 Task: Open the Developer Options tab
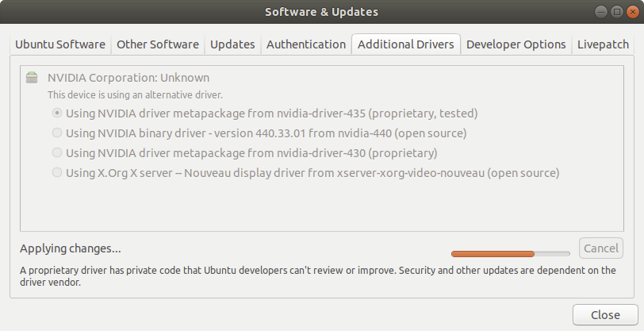point(516,44)
